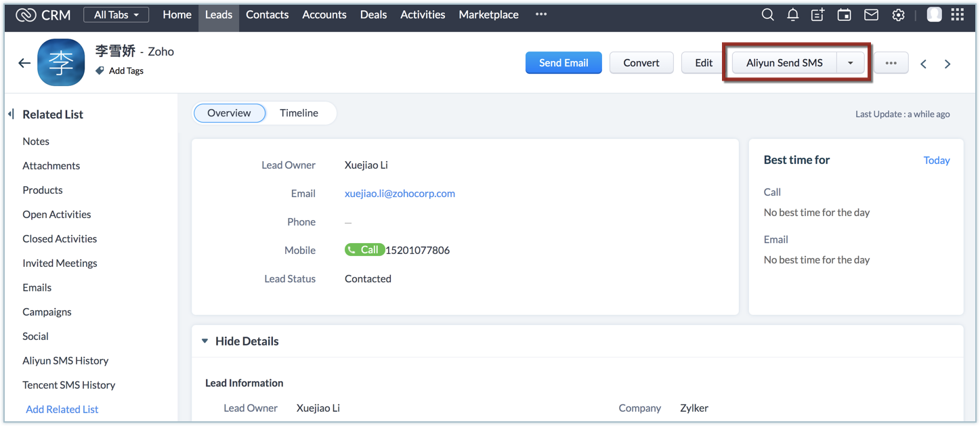Open Campaigns in Related List
980x426 pixels.
[47, 312]
